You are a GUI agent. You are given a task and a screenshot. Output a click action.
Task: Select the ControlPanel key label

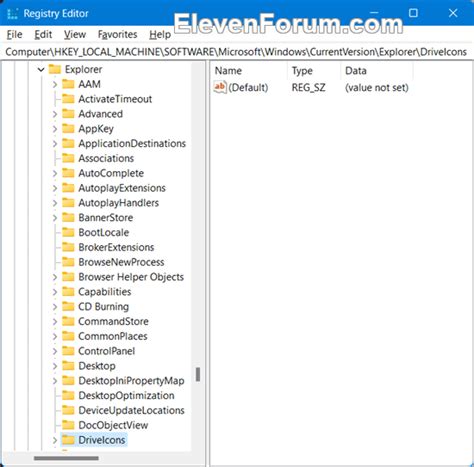107,351
